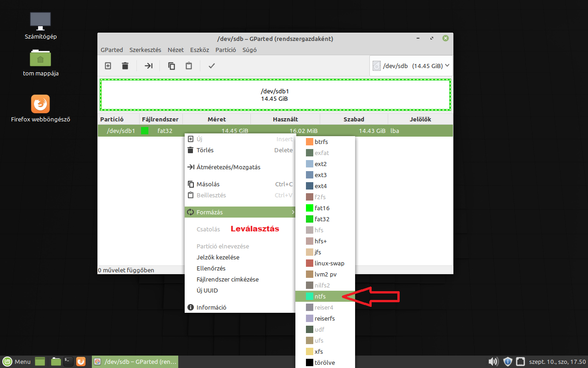Image resolution: width=588 pixels, height=368 pixels.
Task: Apply all operations with the checkmark icon
Action: pos(212,66)
